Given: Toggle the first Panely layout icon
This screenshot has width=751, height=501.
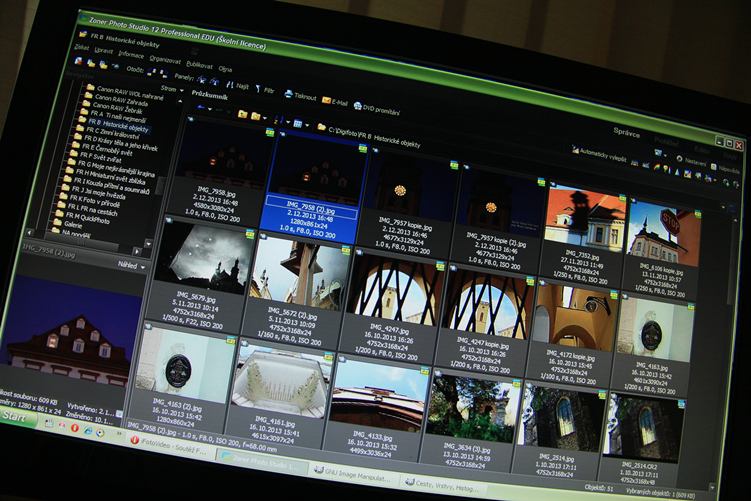Looking at the screenshot, I should point(202,80).
